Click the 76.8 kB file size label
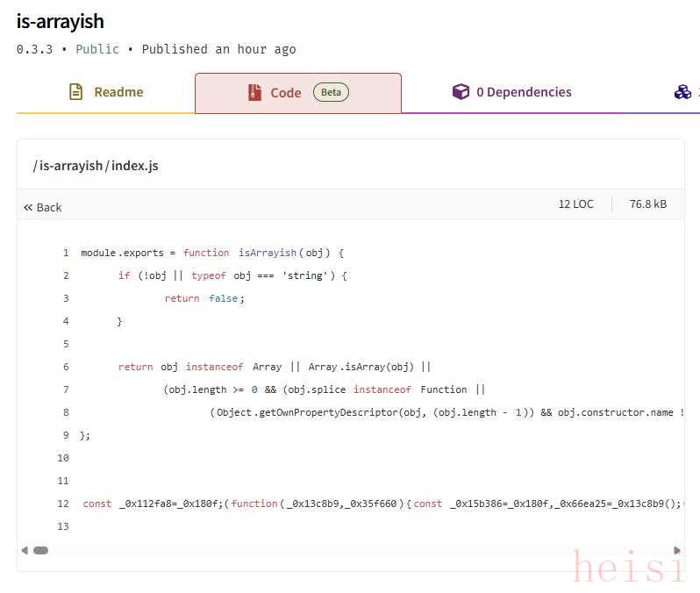The height and width of the screenshot is (593, 700). pos(647,204)
